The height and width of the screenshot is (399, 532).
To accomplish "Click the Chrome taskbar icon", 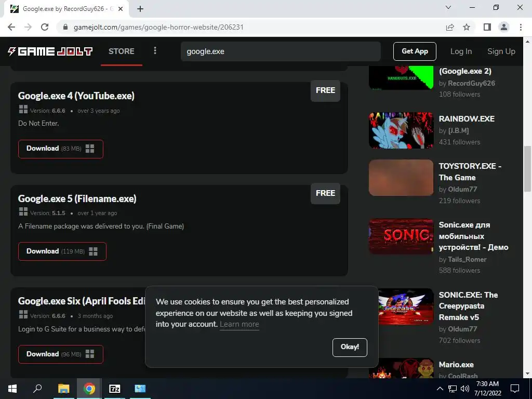I will tap(89, 389).
